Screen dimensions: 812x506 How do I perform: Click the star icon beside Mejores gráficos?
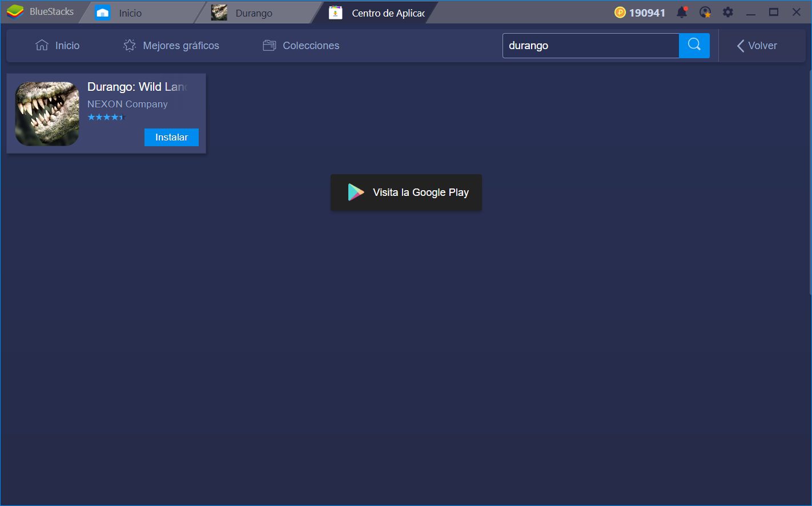(130, 45)
